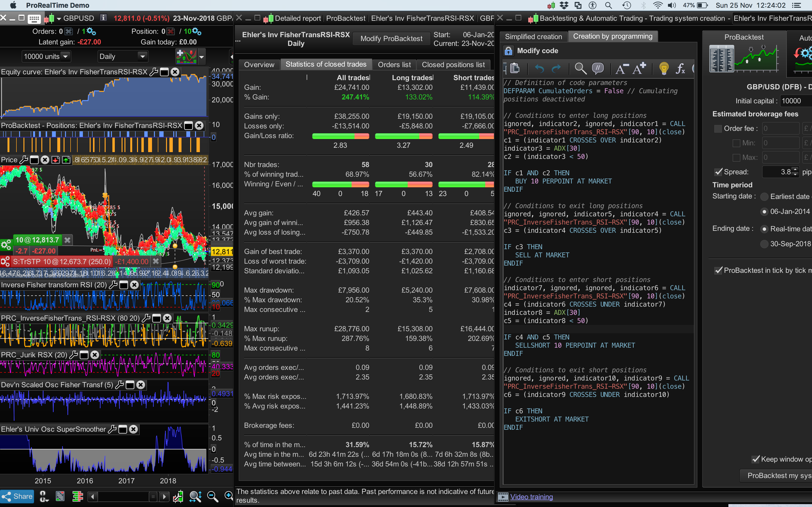Select the 06-Jan-2014 starting date radio
Image resolution: width=812 pixels, height=507 pixels.
[x=764, y=211]
